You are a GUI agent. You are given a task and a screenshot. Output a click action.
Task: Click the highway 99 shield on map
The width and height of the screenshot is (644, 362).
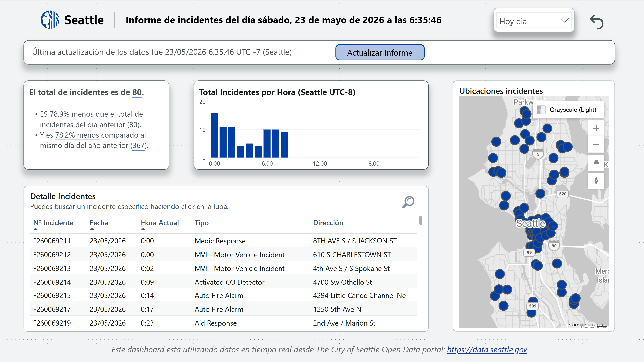click(x=529, y=253)
